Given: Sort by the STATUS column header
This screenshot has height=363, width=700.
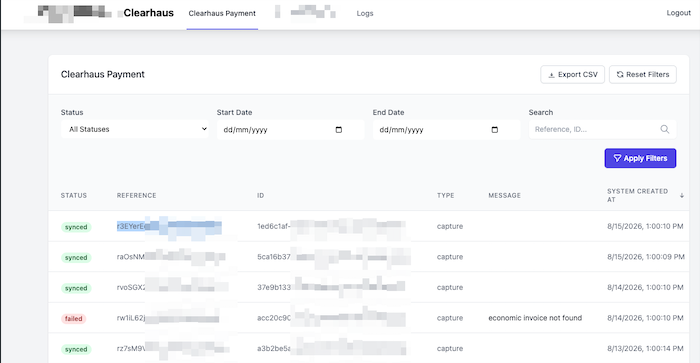Looking at the screenshot, I should tap(74, 196).
